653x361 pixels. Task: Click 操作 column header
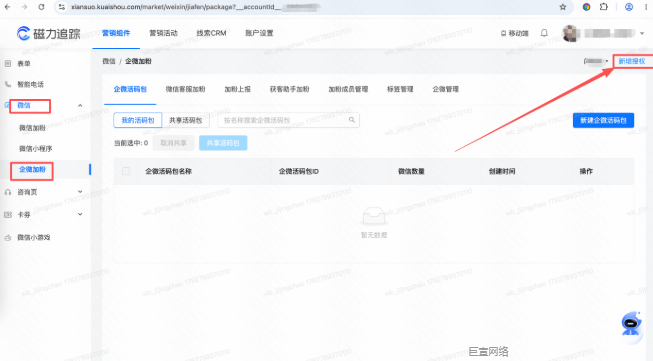coord(586,171)
